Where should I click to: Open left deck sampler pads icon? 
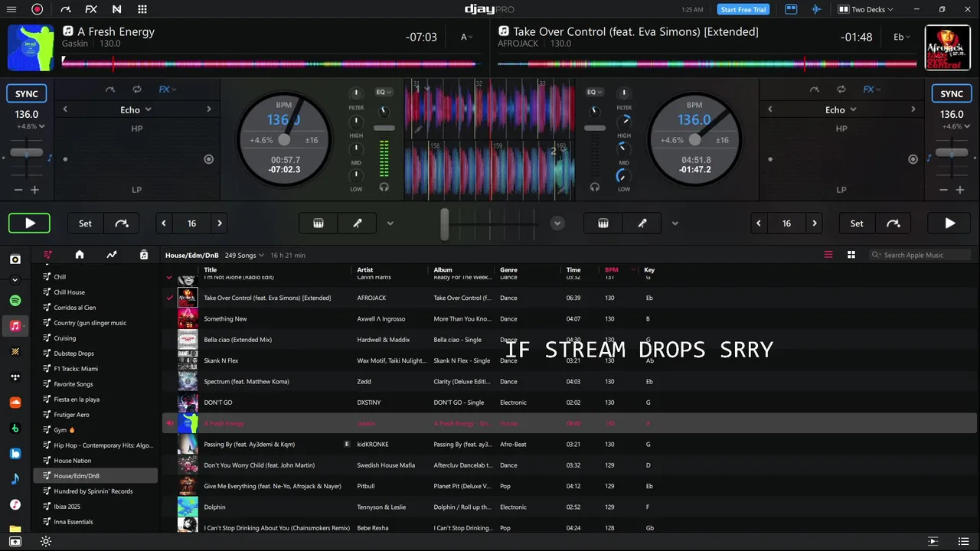pyautogui.click(x=318, y=223)
